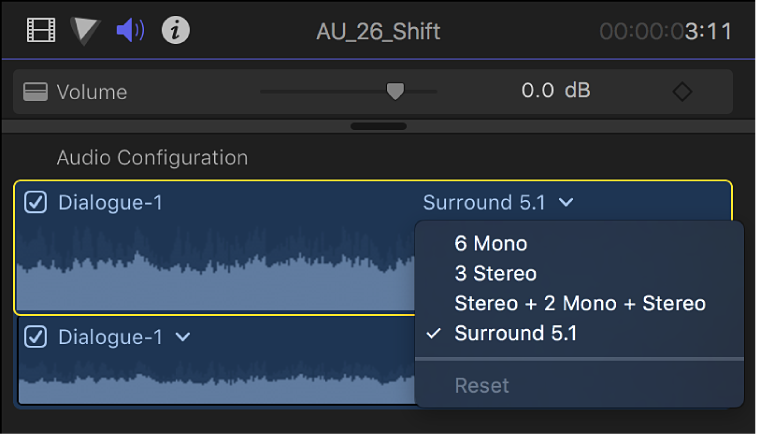Expand the second Dialogue-1 chevron menu
The width and height of the screenshot is (758, 434).
coord(182,337)
